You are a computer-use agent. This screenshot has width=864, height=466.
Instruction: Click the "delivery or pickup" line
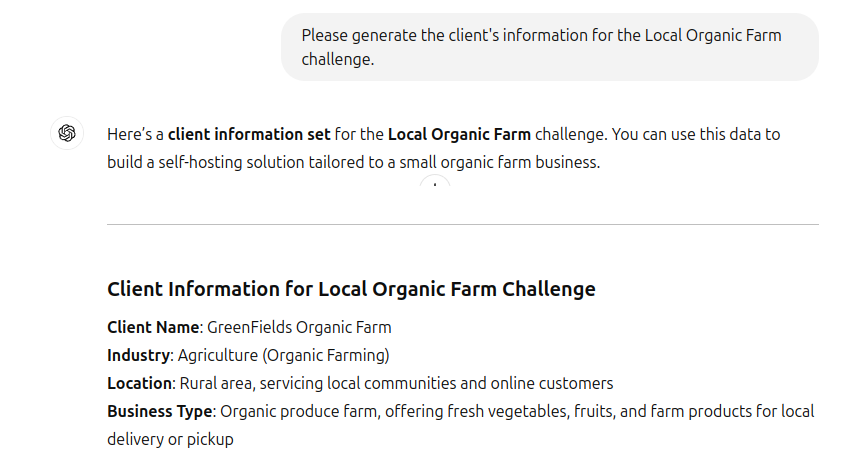pos(170,439)
